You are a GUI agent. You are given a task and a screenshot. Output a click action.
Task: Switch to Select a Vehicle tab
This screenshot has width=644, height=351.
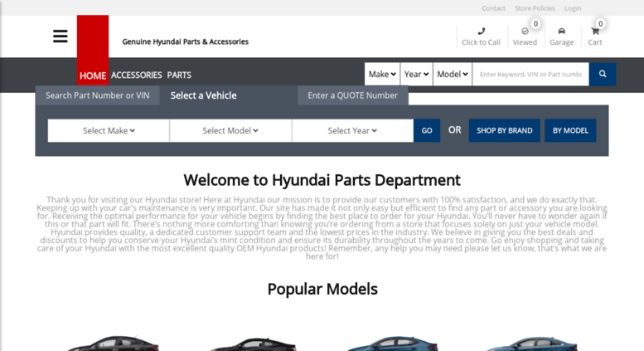(x=203, y=95)
